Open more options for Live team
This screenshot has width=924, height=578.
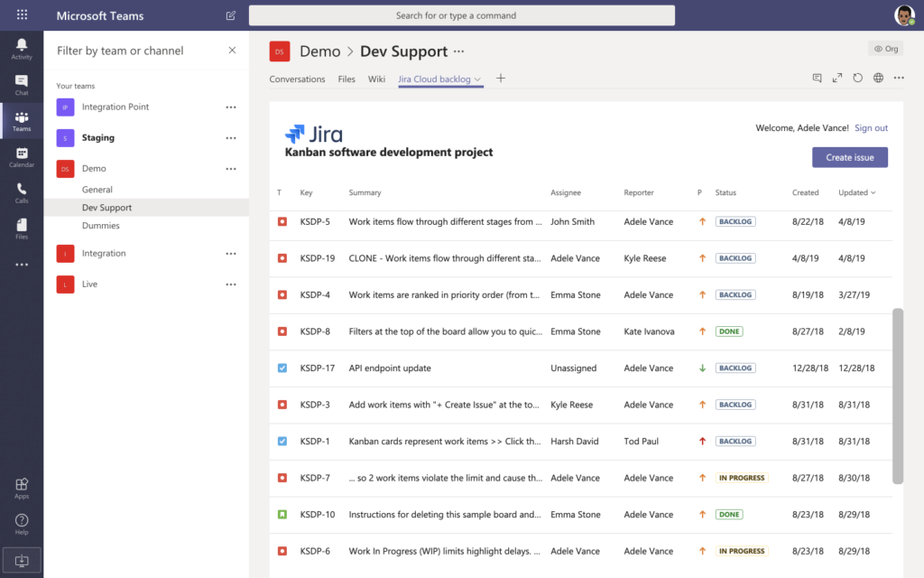(x=231, y=284)
